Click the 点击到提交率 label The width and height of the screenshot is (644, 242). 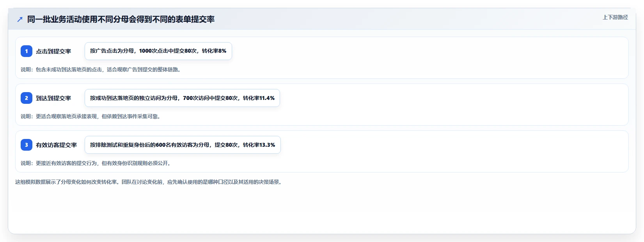[53, 51]
